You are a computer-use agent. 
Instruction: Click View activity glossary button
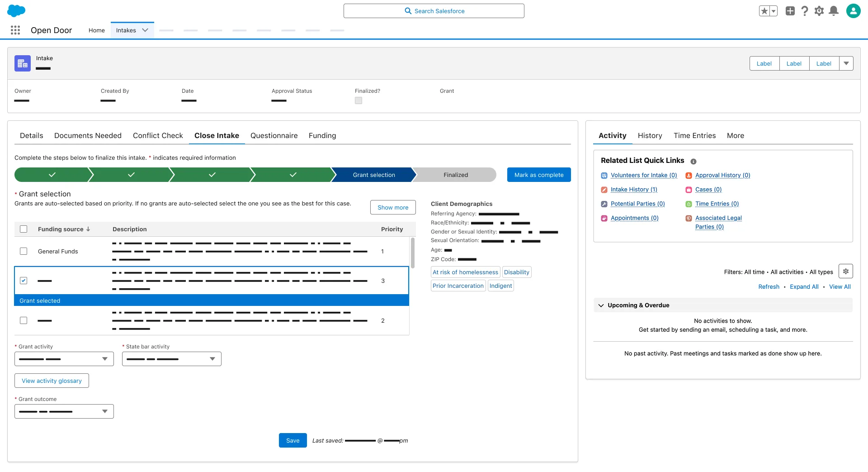point(52,381)
